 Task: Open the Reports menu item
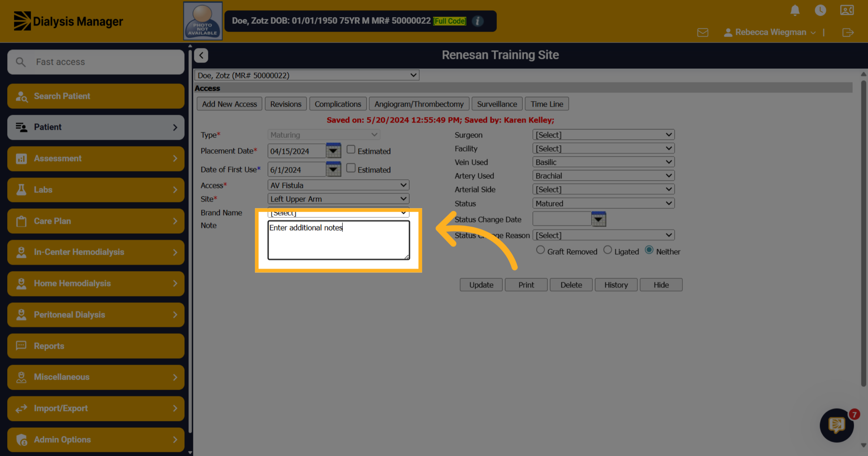pos(96,346)
